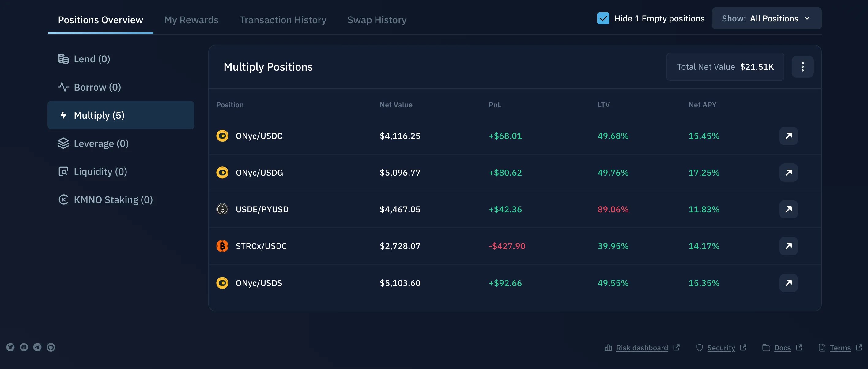The height and width of the screenshot is (369, 868).
Task: Select KMNO Staking (0) in sidebar
Action: 121,200
